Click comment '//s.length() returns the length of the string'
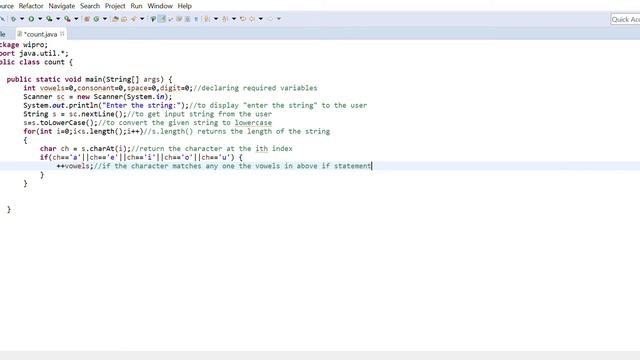The image size is (640, 360). (x=237, y=131)
